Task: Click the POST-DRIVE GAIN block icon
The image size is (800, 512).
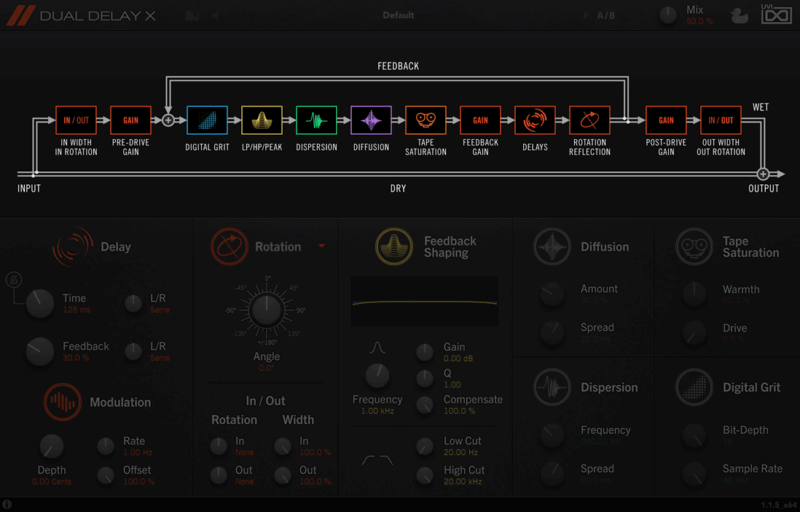Action: (666, 120)
